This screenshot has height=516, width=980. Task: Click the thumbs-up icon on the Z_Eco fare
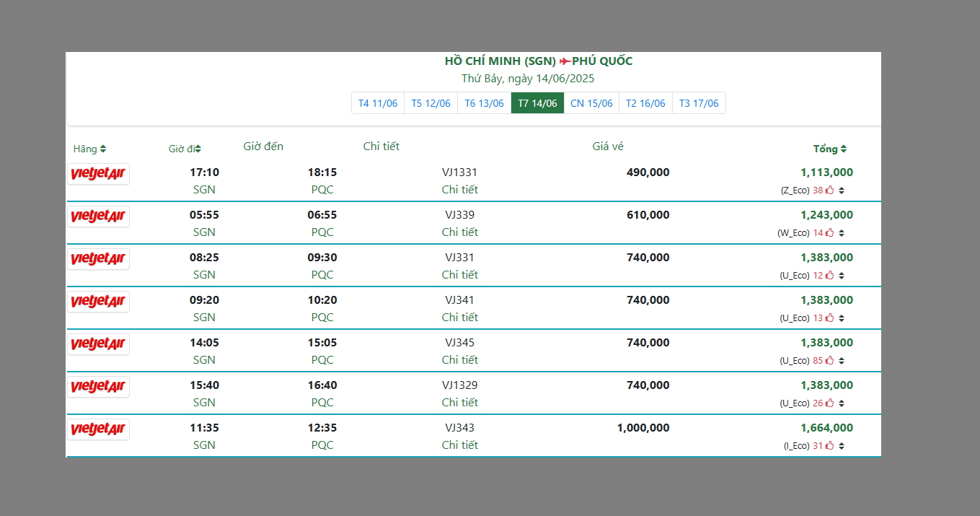(829, 191)
